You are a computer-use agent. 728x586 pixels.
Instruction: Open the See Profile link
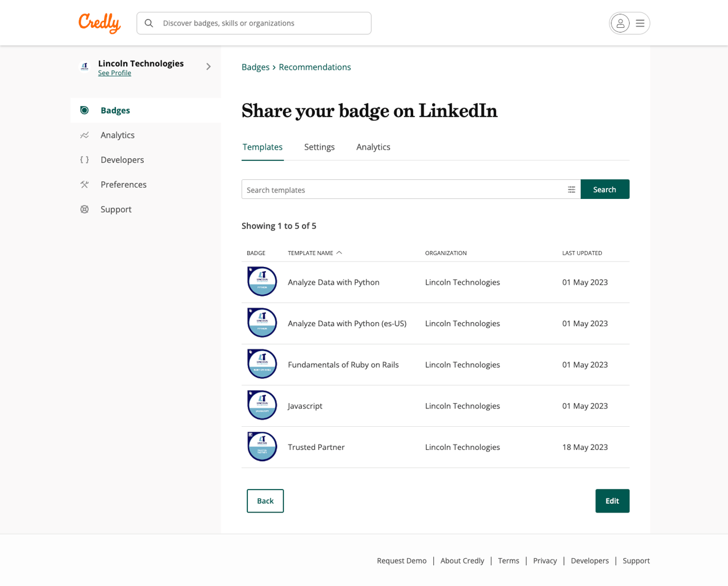(114, 73)
